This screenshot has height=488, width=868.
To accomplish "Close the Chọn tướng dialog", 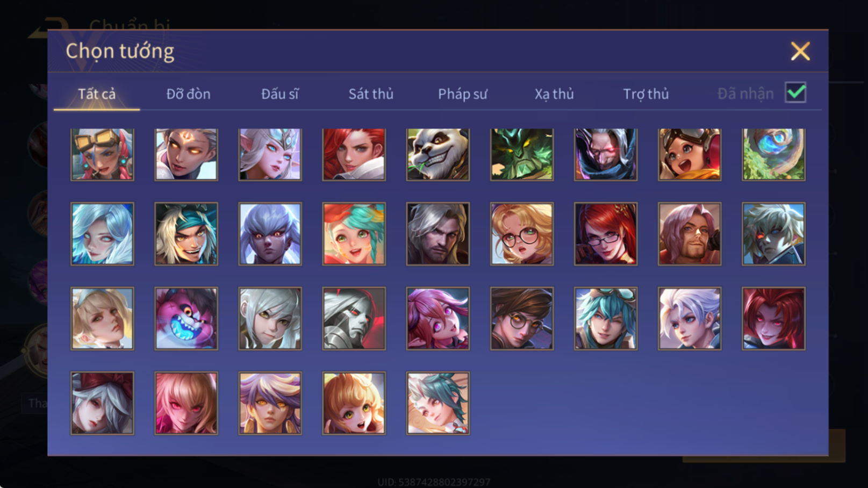I will (x=800, y=51).
